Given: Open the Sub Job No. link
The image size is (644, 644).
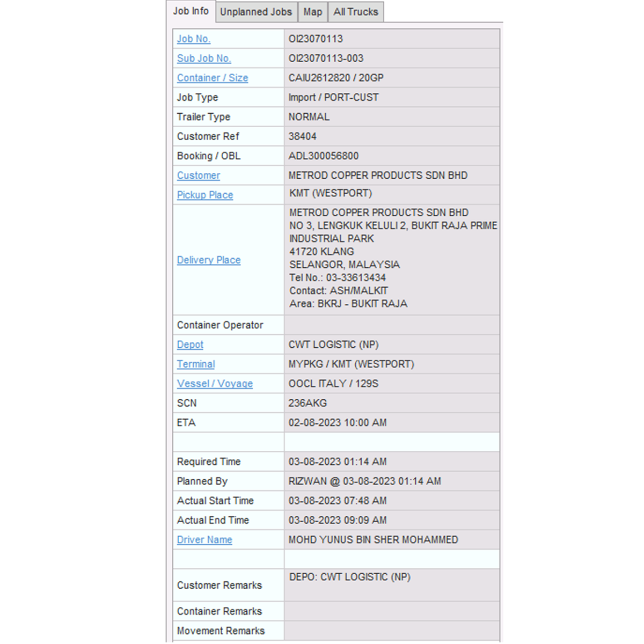Looking at the screenshot, I should click(x=204, y=58).
